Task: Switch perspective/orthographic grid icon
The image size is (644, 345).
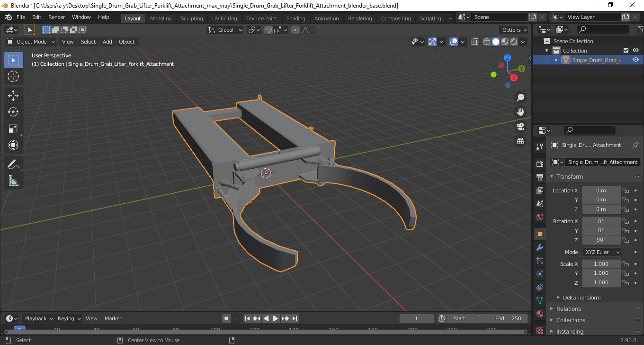Action: (520, 141)
